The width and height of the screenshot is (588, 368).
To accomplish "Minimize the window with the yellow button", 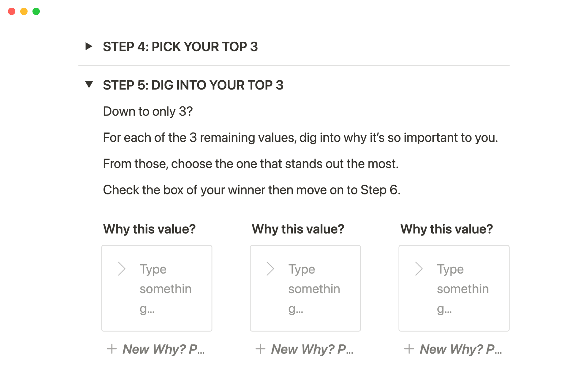I will click(24, 11).
